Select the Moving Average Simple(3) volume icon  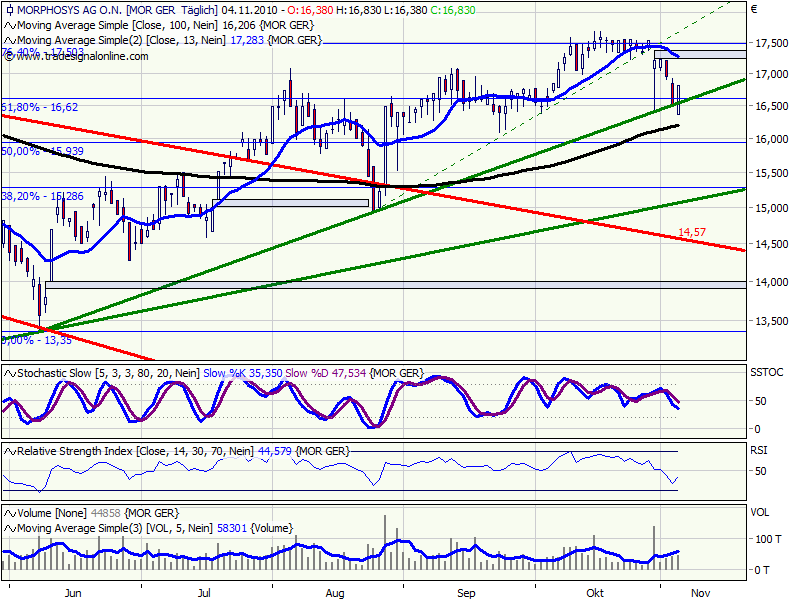[x=11, y=528]
